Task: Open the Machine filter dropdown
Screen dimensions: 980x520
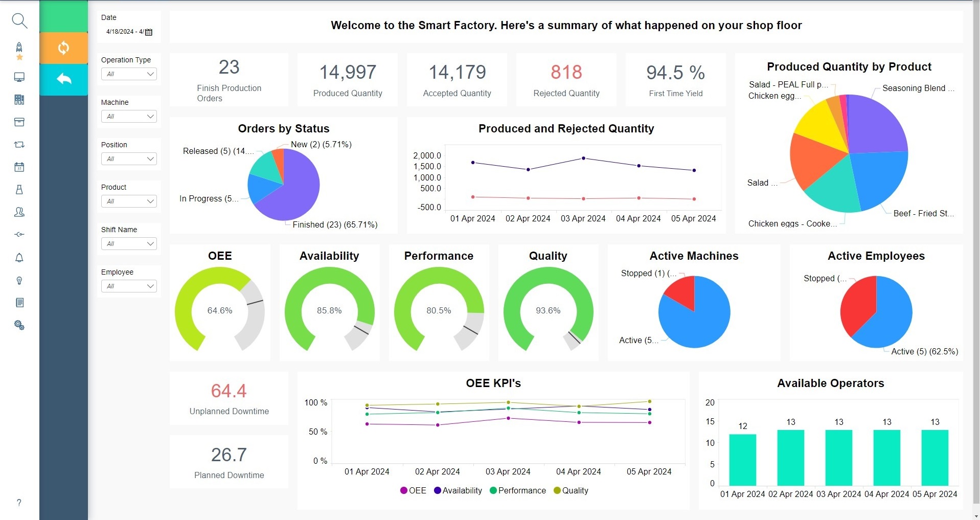Action: (x=129, y=117)
